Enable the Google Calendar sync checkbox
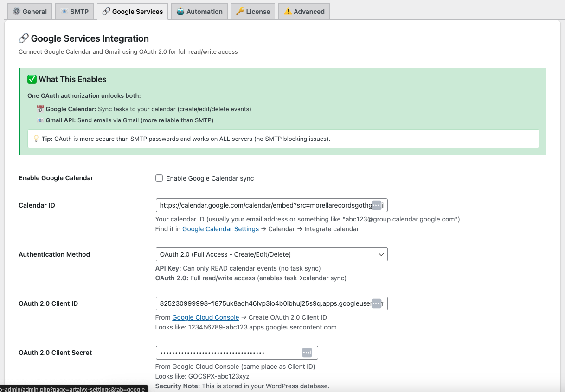The image size is (565, 392). (x=159, y=178)
